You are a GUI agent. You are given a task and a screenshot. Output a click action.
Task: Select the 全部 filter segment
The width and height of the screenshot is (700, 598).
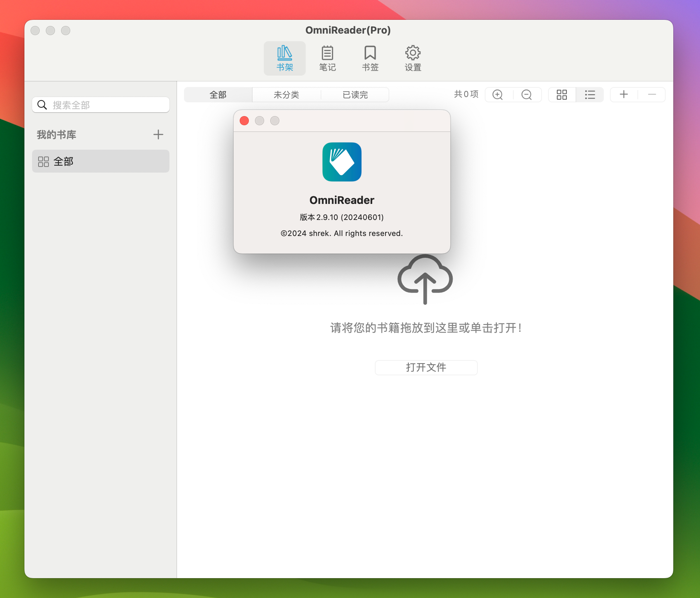[x=218, y=95]
